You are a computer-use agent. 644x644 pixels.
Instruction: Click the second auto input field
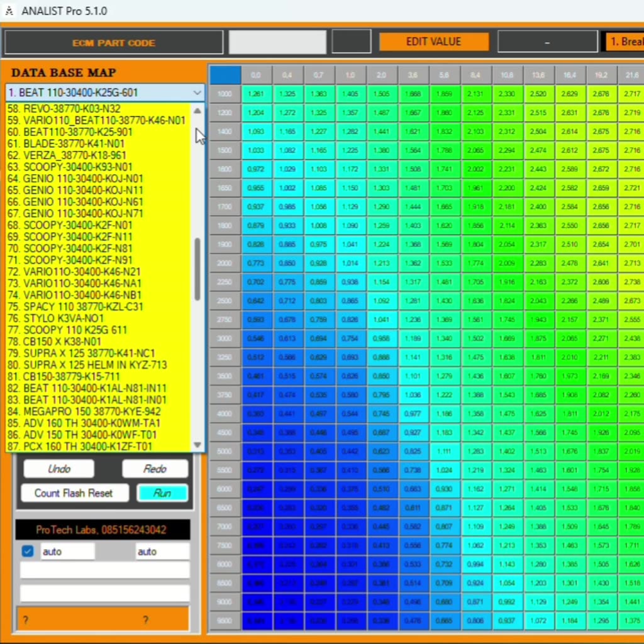point(162,551)
